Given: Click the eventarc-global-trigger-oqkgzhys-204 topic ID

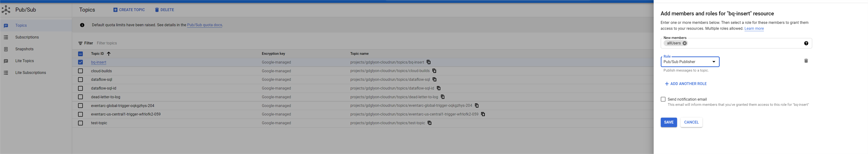Looking at the screenshot, I should [x=123, y=106].
